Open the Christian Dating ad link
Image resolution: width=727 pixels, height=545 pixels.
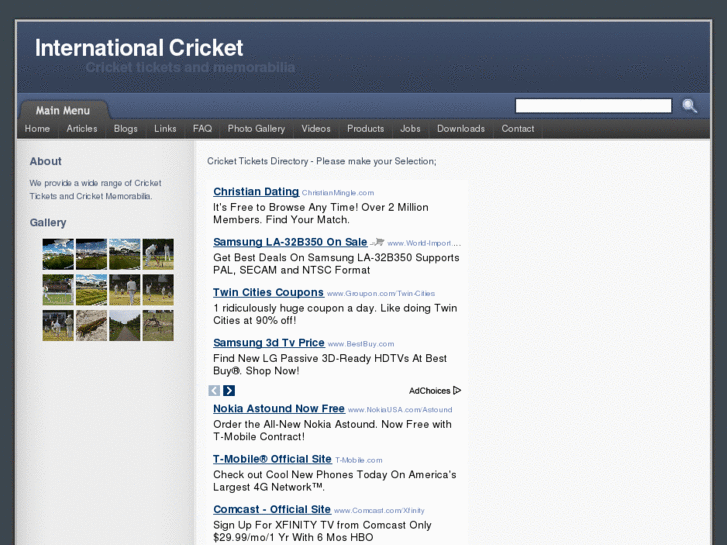coord(256,192)
